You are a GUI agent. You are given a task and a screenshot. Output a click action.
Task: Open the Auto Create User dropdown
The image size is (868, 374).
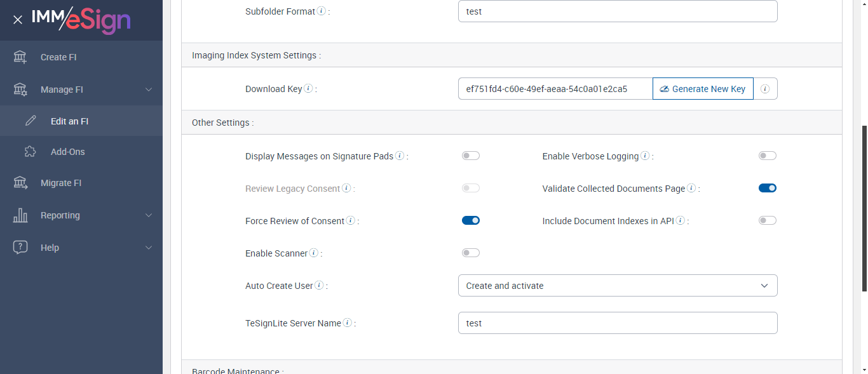tap(618, 286)
